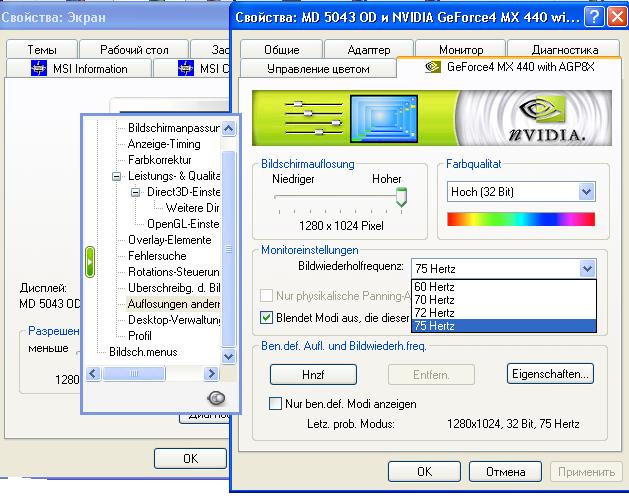The width and height of the screenshot is (629, 496).
Task: Select Profil in the tree
Action: (x=140, y=336)
